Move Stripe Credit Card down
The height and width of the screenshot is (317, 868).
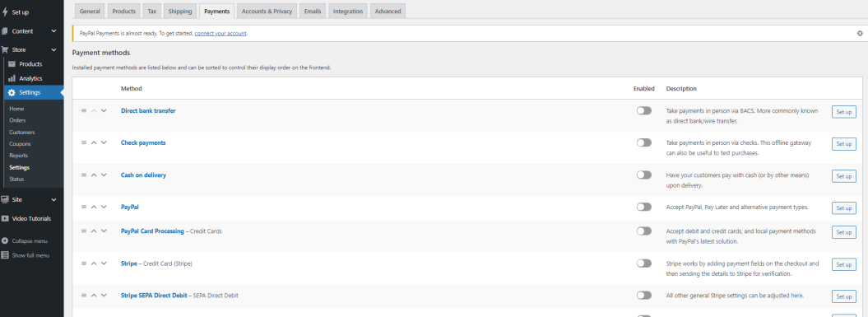coord(104,263)
